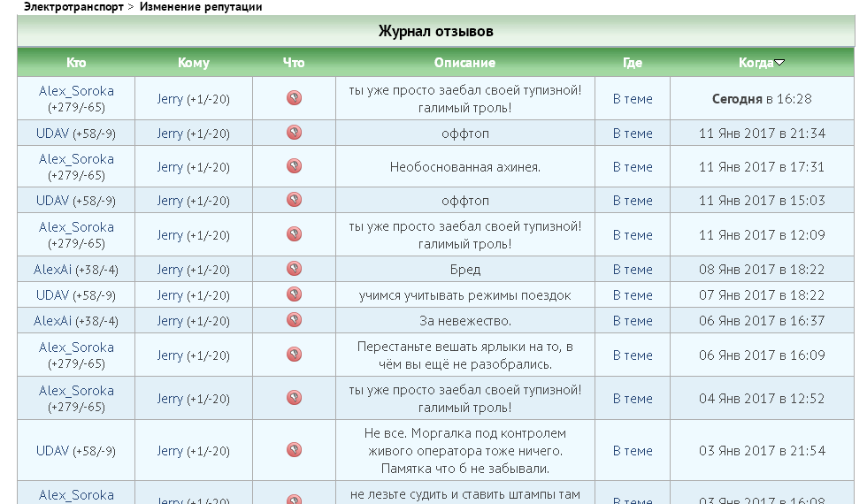Viewport: 867px width, 504px height.
Task: Click the red icon in the 03 Янв 21:54 row
Action: coord(294,450)
